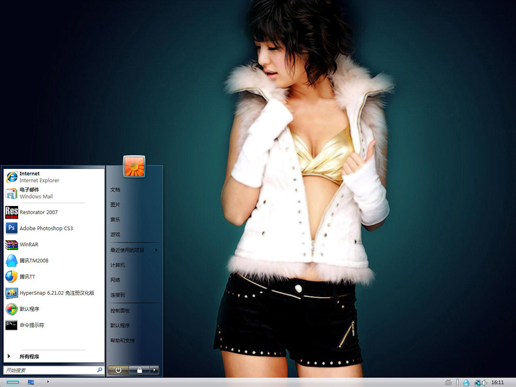Image resolution: width=516 pixels, height=387 pixels.
Task: Click the Start menu search field
Action: click(x=53, y=370)
